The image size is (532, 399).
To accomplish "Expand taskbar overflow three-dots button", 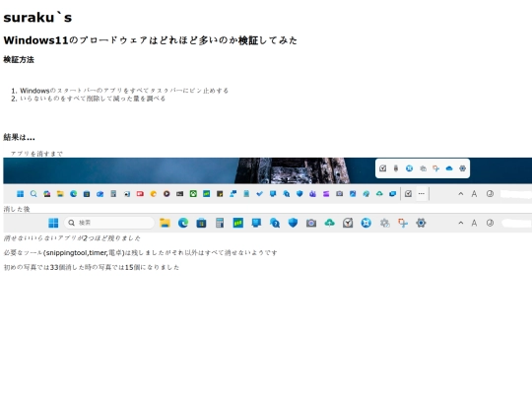I will tap(421, 194).
